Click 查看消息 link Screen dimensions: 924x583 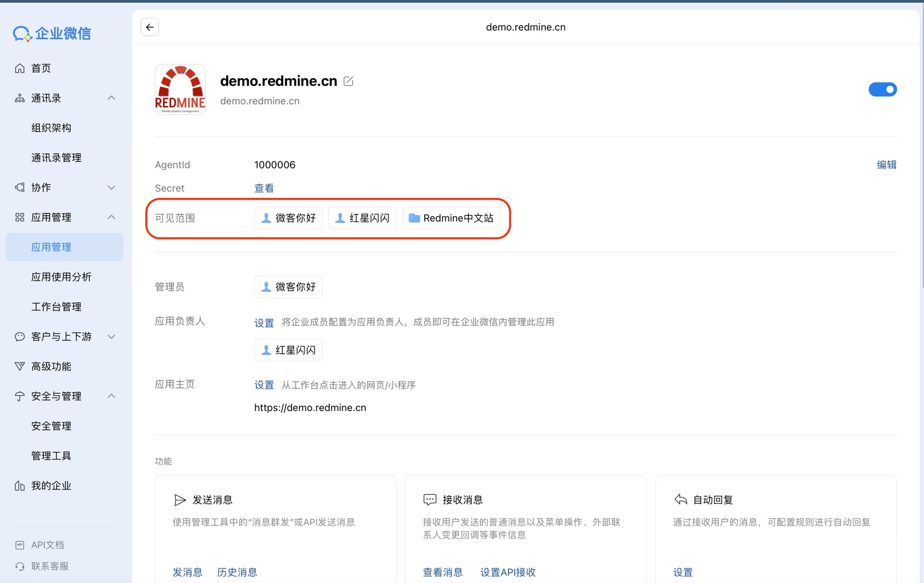click(443, 572)
